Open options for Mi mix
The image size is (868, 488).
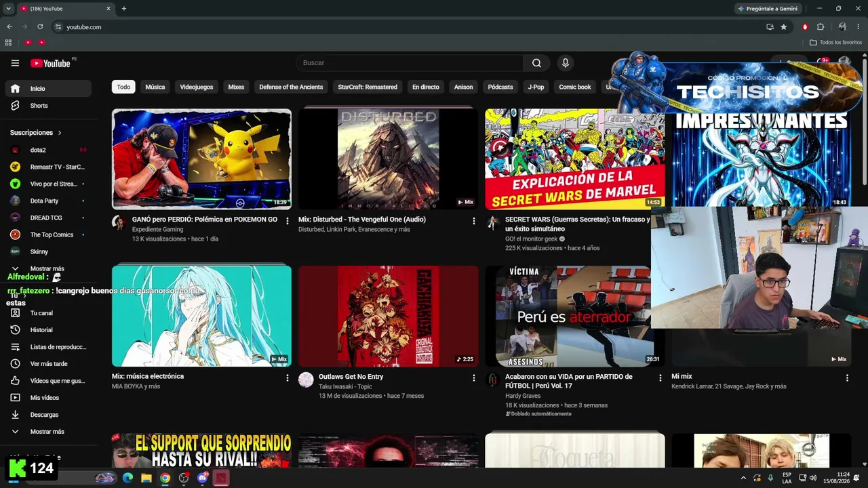coord(847,378)
